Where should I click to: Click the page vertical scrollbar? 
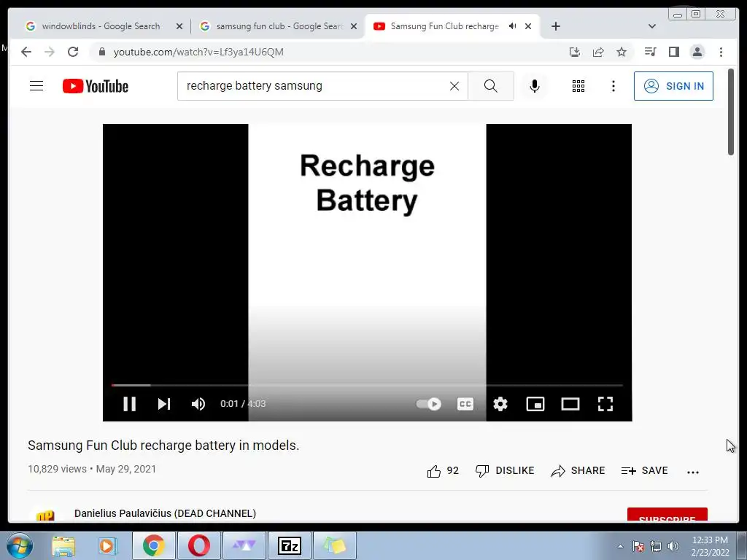[731, 112]
